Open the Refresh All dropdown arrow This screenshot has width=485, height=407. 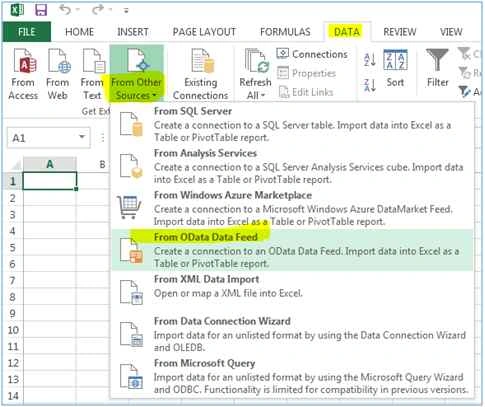[263, 96]
